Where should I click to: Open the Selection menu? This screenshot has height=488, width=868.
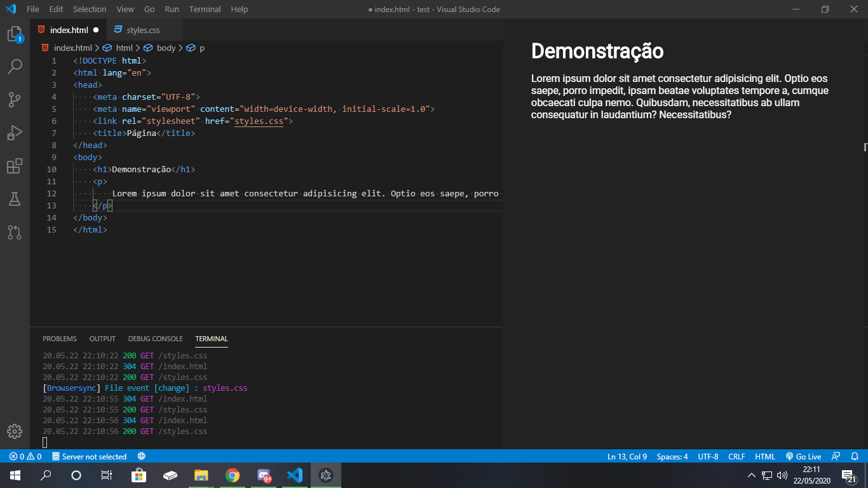click(x=90, y=9)
